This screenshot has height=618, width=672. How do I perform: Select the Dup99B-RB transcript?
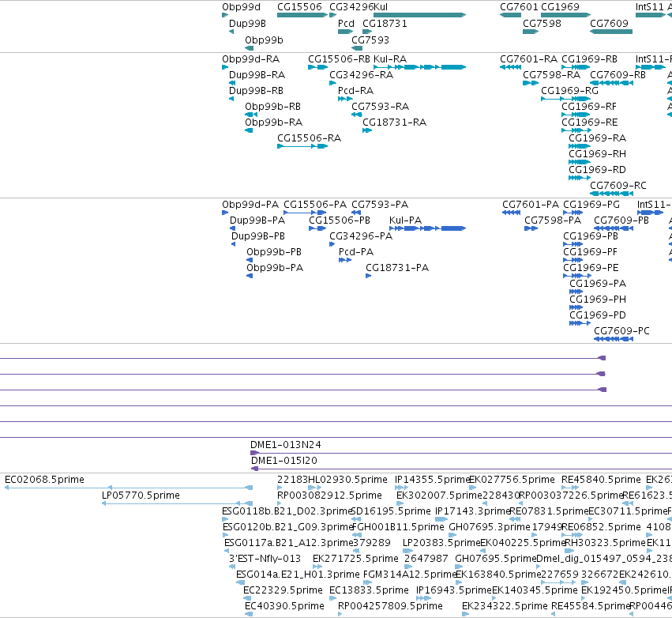pyautogui.click(x=231, y=99)
